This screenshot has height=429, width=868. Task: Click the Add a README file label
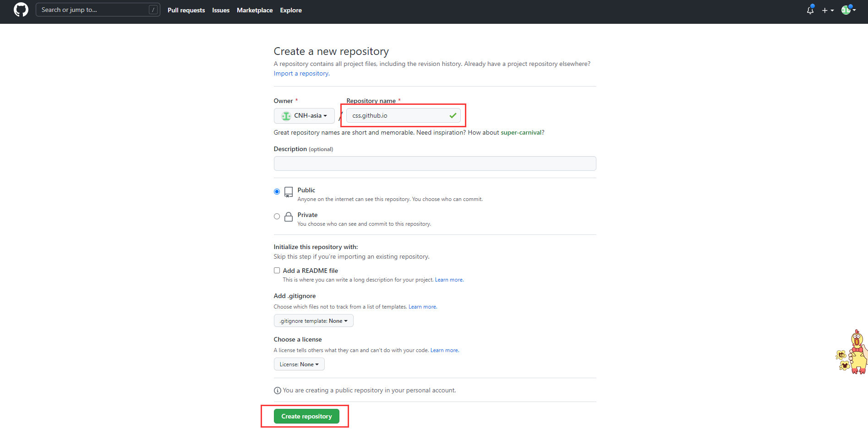coord(311,271)
